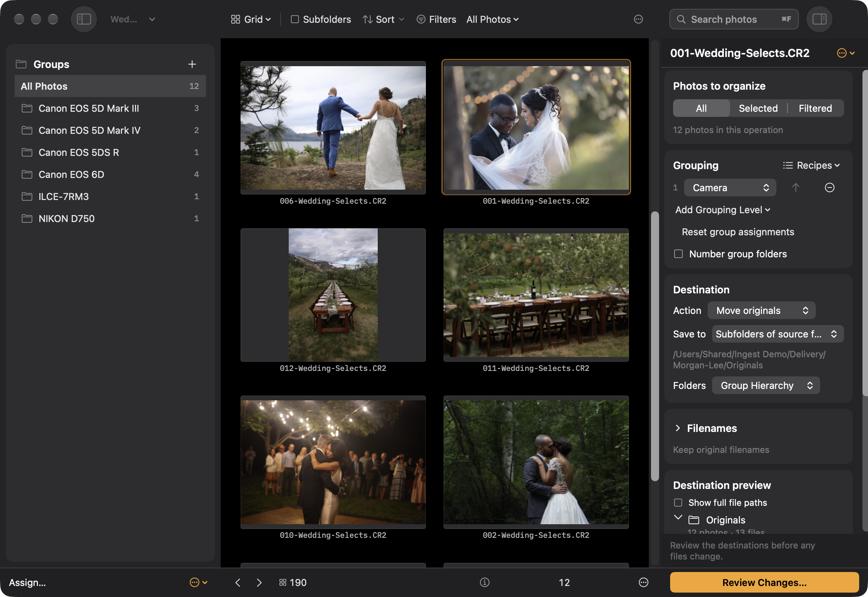
Task: Enable the Subfolders checkbox
Action: coord(295,19)
